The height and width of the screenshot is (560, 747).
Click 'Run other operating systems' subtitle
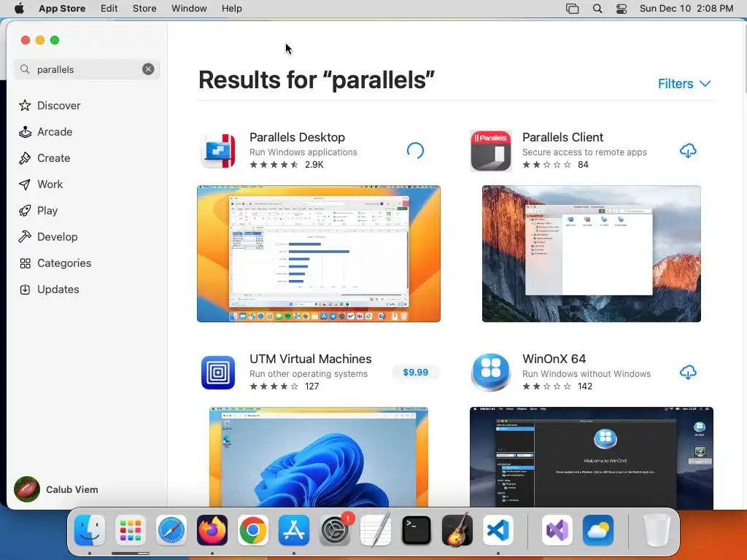[x=309, y=374]
